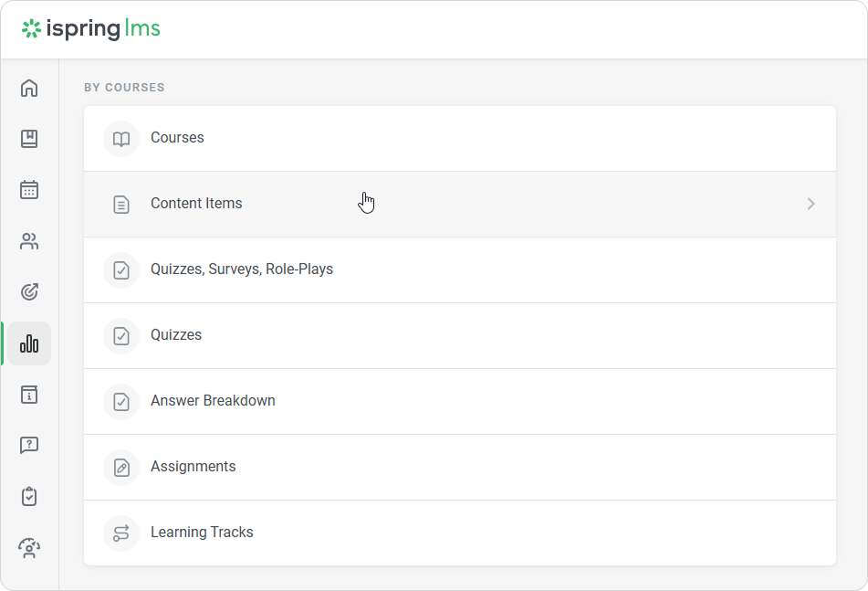Open the Courses report
Screen dimensions: 868x591
[x=177, y=138]
